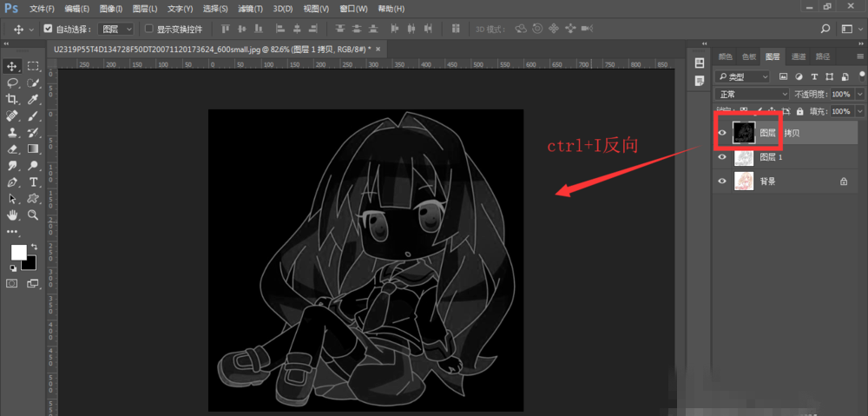Enable show transform controls (显示变换控件) checkbox
The image size is (868, 416).
pos(148,29)
